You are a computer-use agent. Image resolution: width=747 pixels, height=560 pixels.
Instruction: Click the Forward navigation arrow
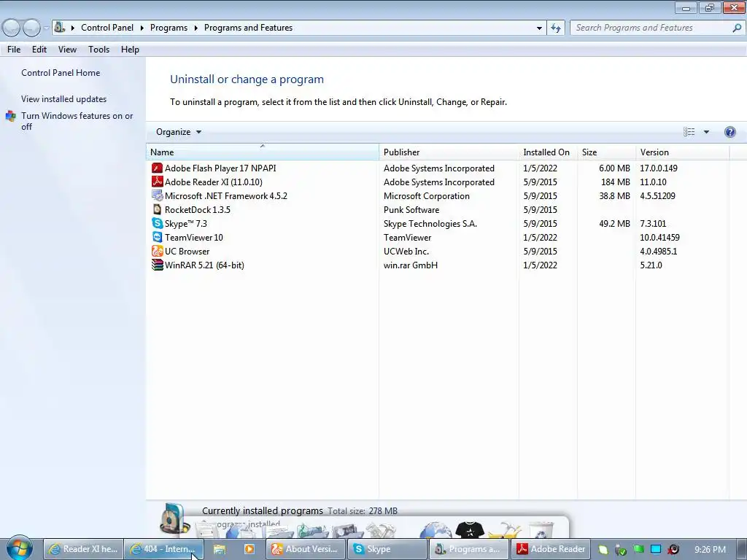pos(31,28)
